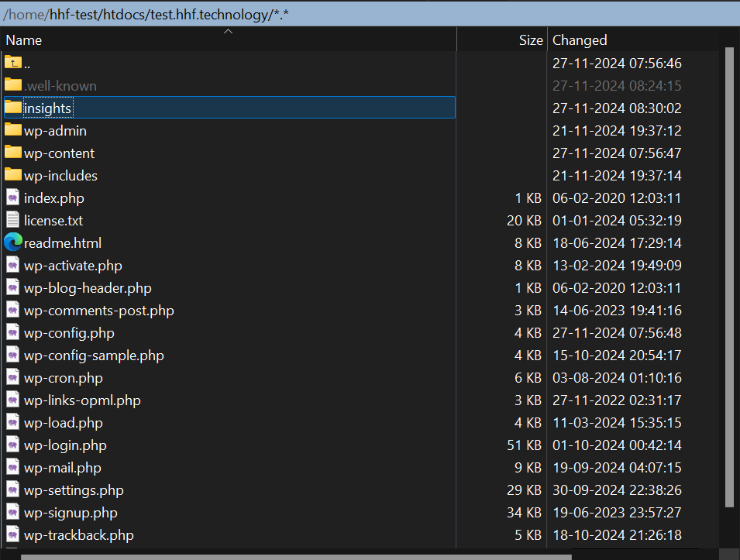Click the .well-known hidden folder icon
The height and width of the screenshot is (560, 740).
point(13,85)
